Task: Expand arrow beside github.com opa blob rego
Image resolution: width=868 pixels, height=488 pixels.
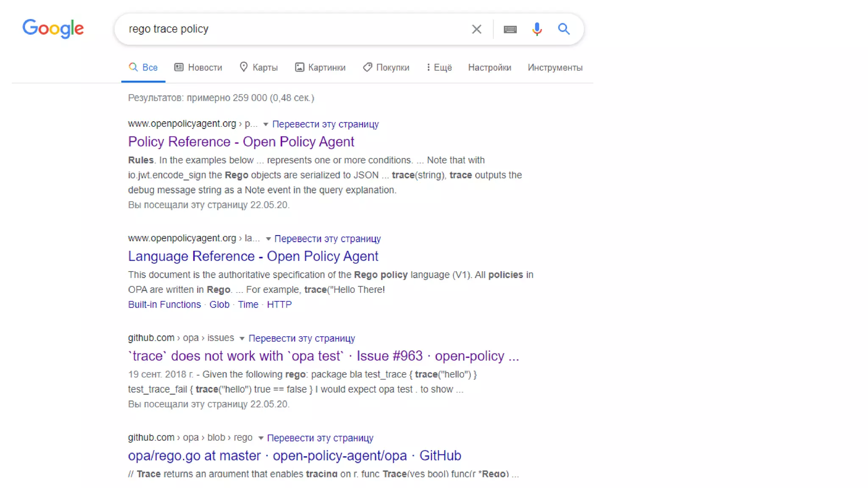Action: click(x=261, y=438)
